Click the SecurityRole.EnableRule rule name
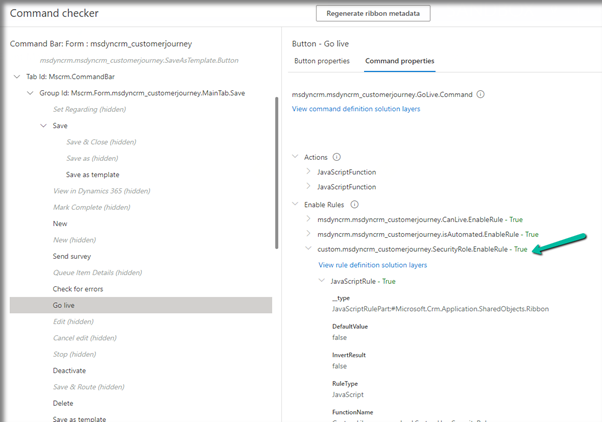602x422 pixels. click(412, 249)
